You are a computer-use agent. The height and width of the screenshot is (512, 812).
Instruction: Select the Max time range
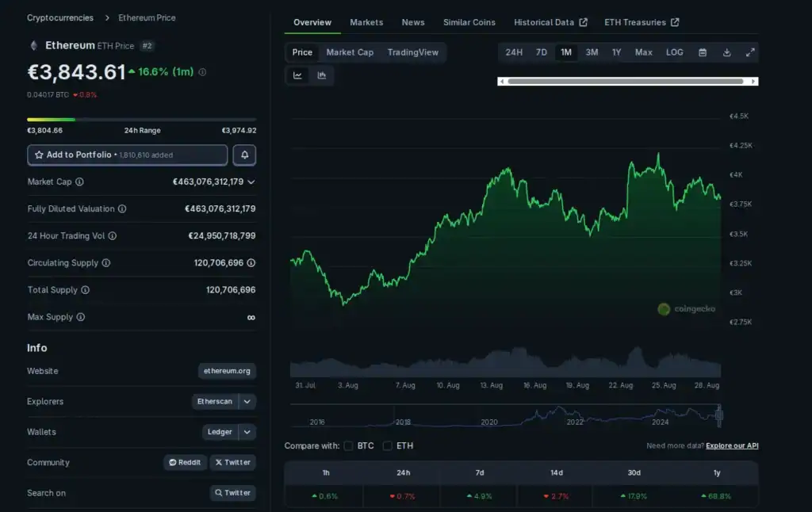(x=644, y=52)
